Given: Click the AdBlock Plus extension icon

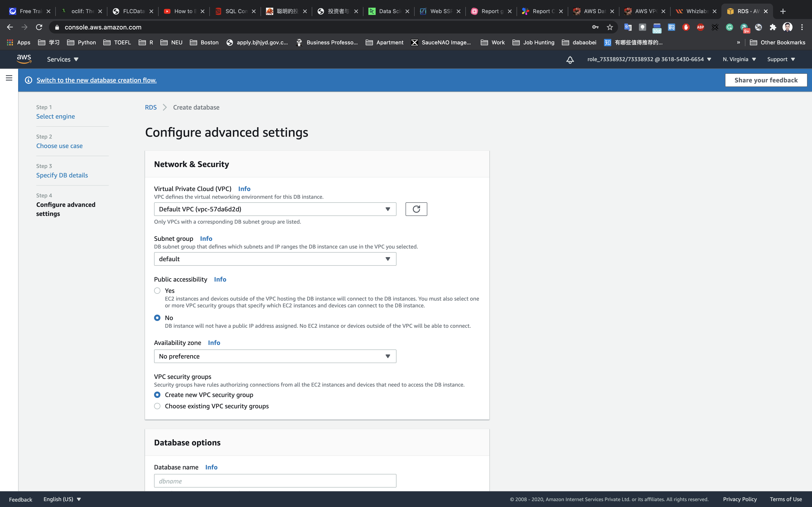Looking at the screenshot, I should pyautogui.click(x=700, y=27).
